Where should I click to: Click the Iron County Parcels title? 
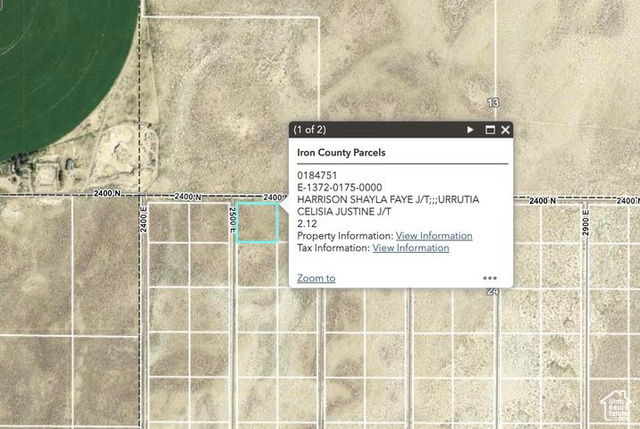click(341, 153)
